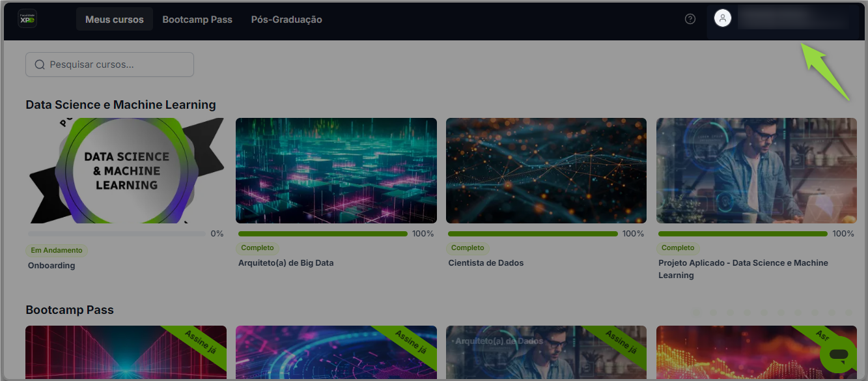Click the Pesquisar cursos search field
The height and width of the screenshot is (381, 868).
(109, 64)
